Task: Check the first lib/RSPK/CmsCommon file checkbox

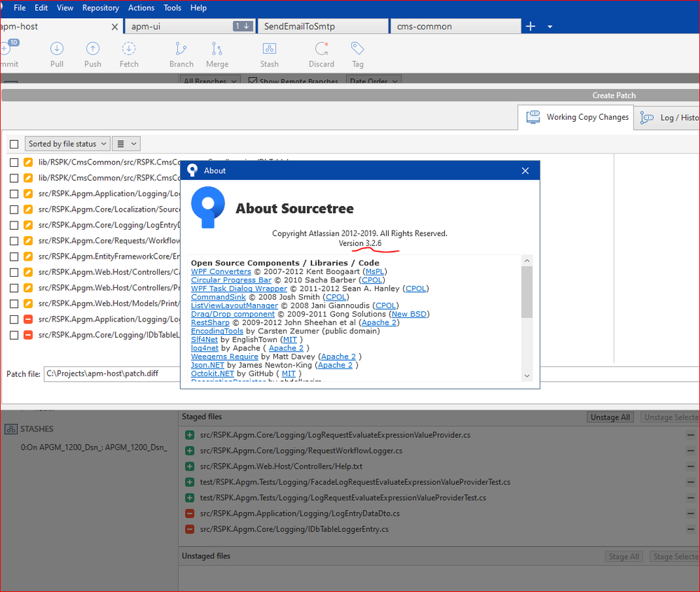Action: click(14, 163)
